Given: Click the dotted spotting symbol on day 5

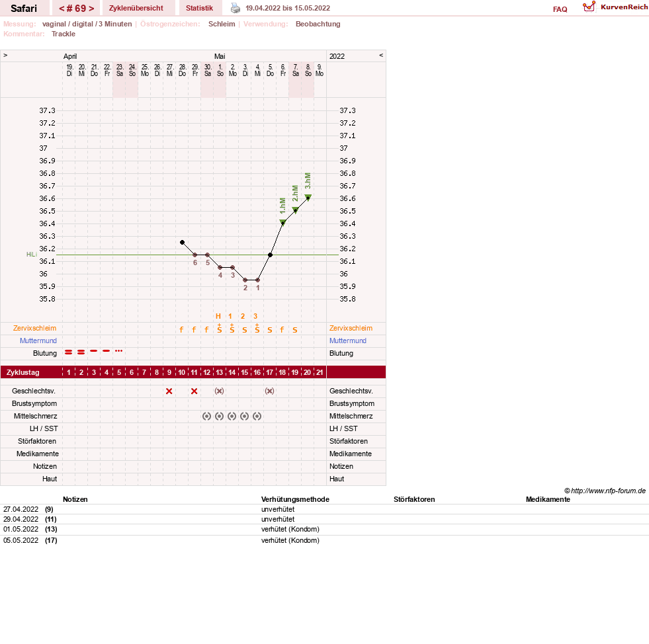Looking at the screenshot, I should 119,350.
